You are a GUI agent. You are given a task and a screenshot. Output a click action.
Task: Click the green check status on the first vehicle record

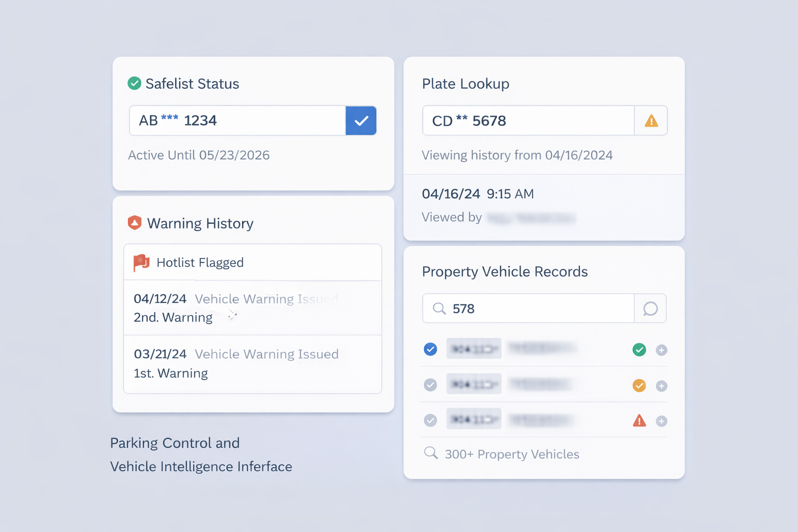[639, 350]
